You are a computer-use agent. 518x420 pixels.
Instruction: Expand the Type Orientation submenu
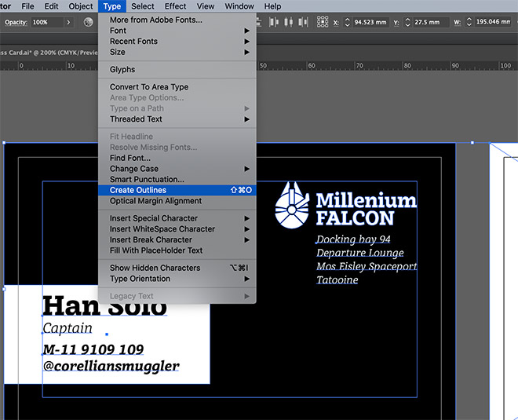177,279
